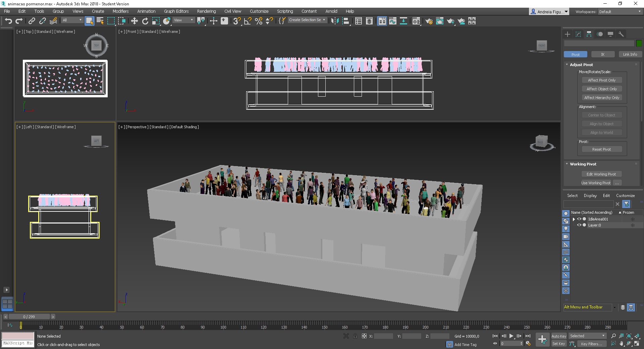Click the Affect Pivot Only button

click(602, 80)
